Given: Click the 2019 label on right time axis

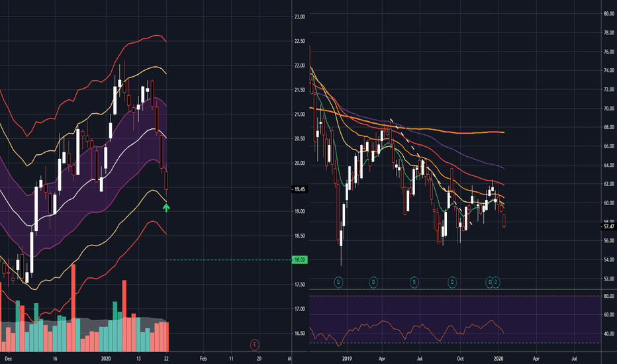Looking at the screenshot, I should click(347, 359).
